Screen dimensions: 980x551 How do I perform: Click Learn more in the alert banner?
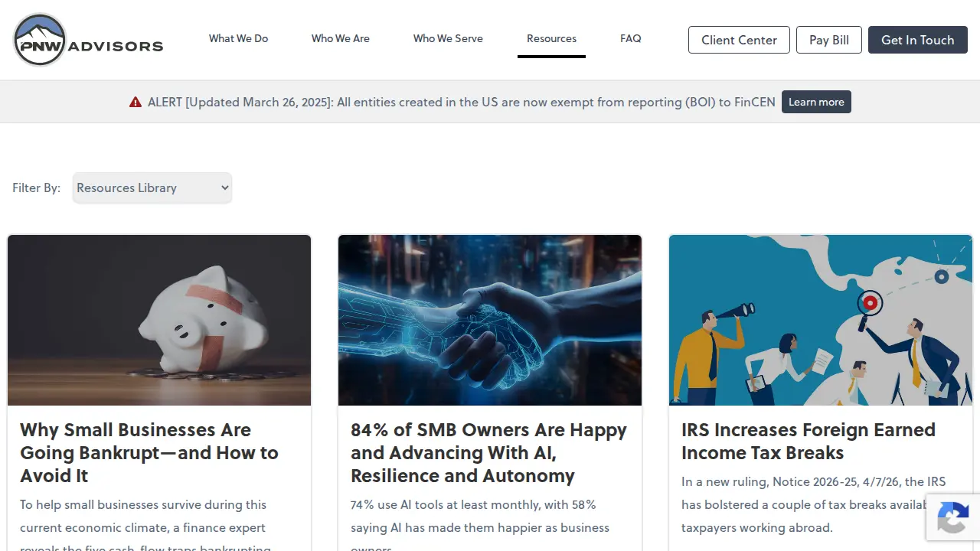(816, 102)
